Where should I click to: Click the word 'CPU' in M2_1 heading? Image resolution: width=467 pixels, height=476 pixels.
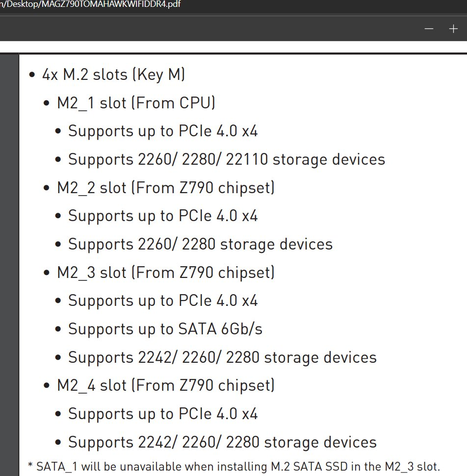195,102
